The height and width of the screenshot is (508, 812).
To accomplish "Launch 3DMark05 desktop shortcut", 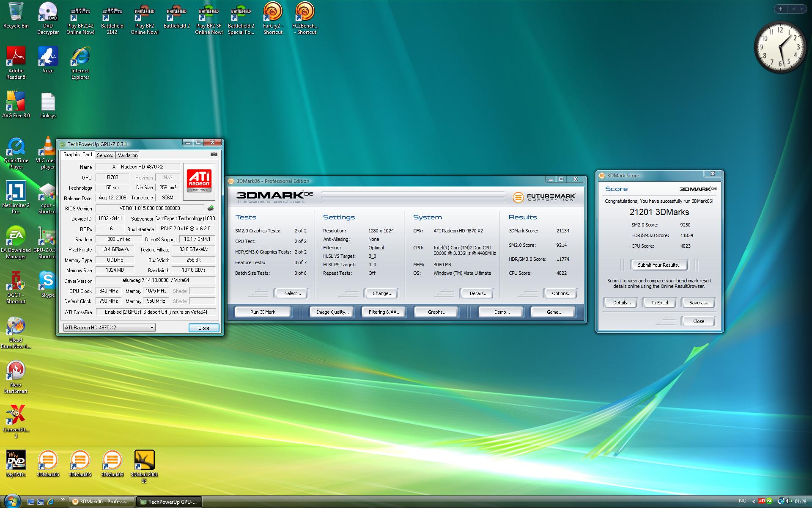I will point(80,464).
